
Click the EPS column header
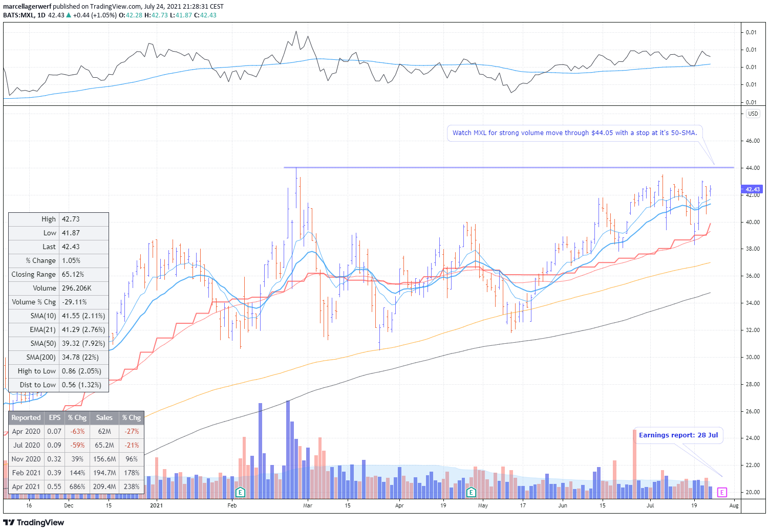(x=55, y=417)
